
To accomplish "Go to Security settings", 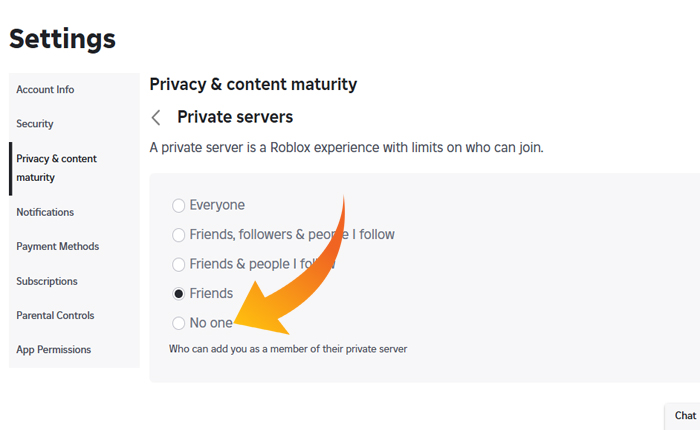I will [35, 124].
